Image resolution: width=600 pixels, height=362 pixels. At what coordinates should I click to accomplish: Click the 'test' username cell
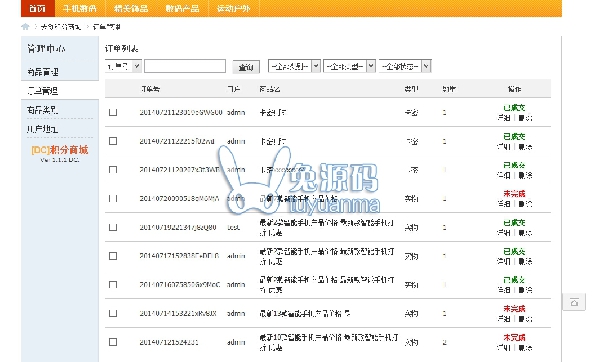(233, 227)
